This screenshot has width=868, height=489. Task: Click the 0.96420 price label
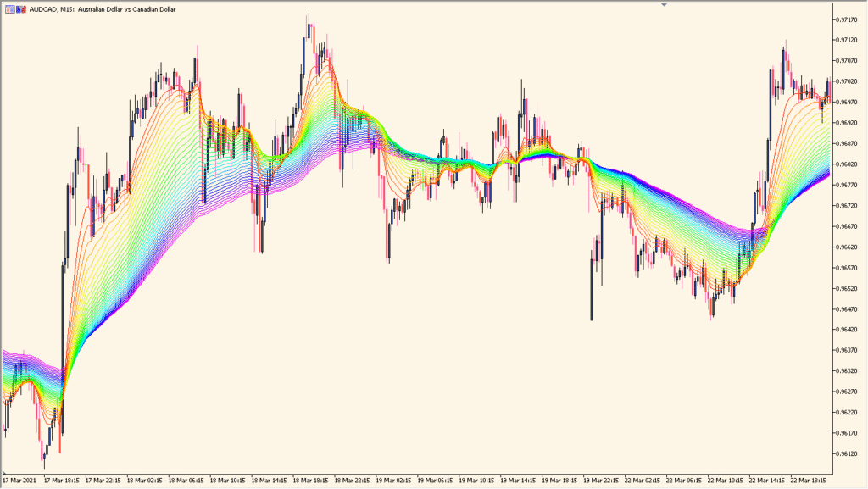(846, 330)
